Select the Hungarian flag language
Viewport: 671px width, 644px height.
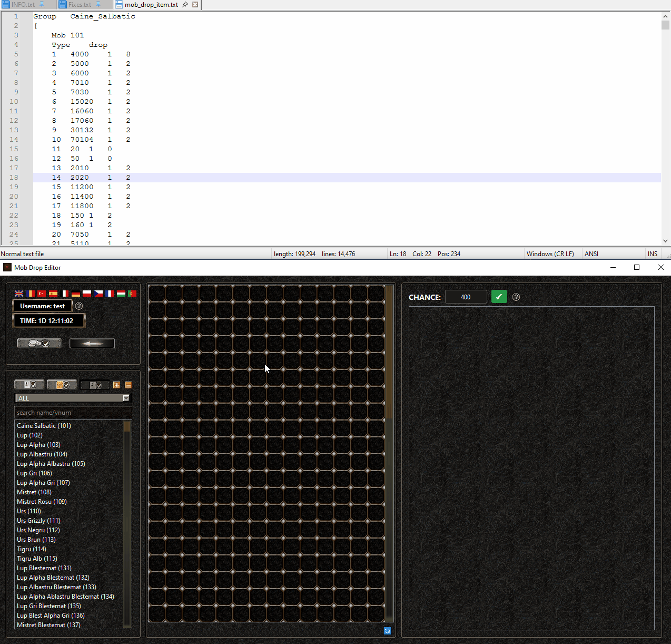pyautogui.click(x=121, y=294)
